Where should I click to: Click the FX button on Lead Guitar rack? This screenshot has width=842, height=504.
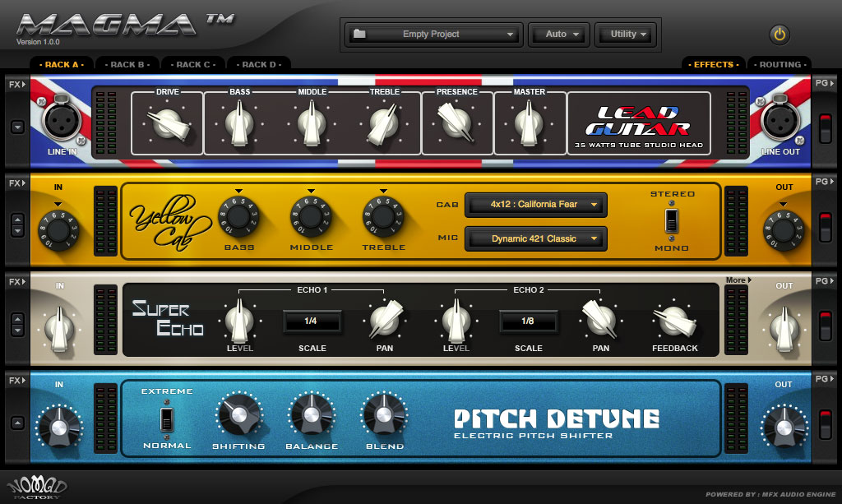click(x=16, y=84)
